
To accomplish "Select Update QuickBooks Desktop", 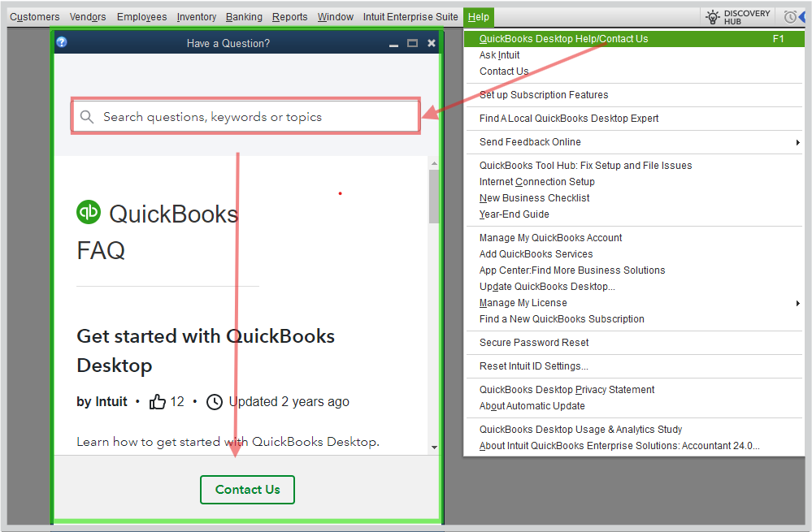I will coord(634,287).
